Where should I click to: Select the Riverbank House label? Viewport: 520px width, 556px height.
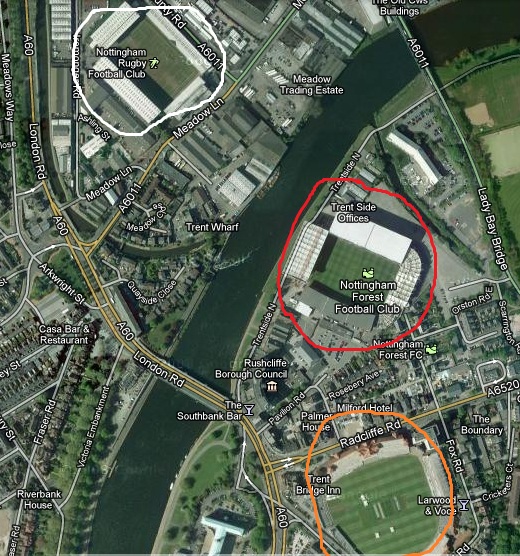click(x=39, y=499)
